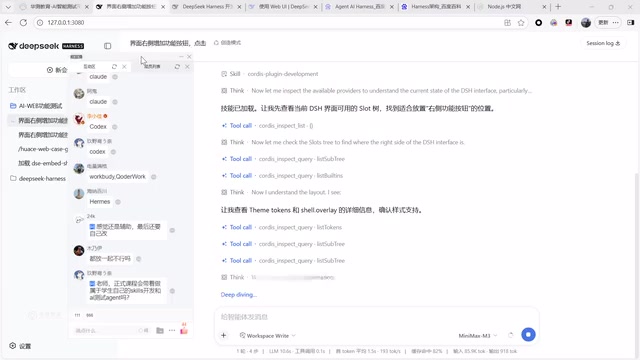The image size is (640, 360).
Task: Open the browser three-dot menu
Action: point(616,22)
